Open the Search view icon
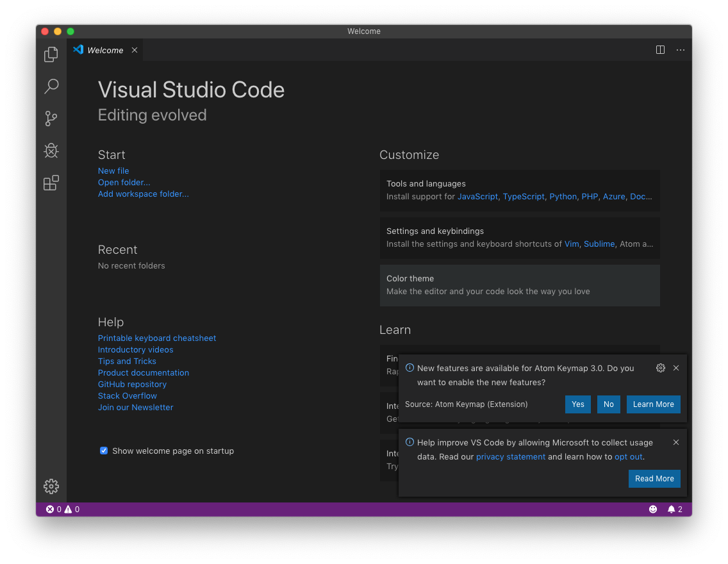 [x=51, y=87]
